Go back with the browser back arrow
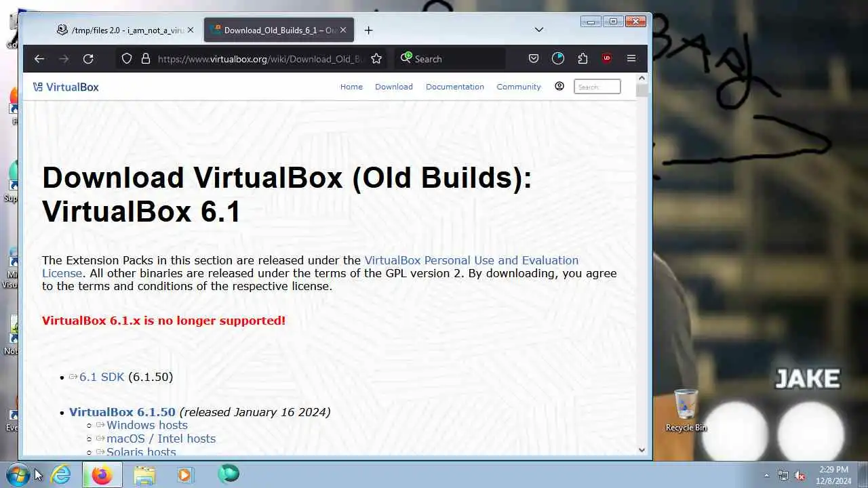 39,59
